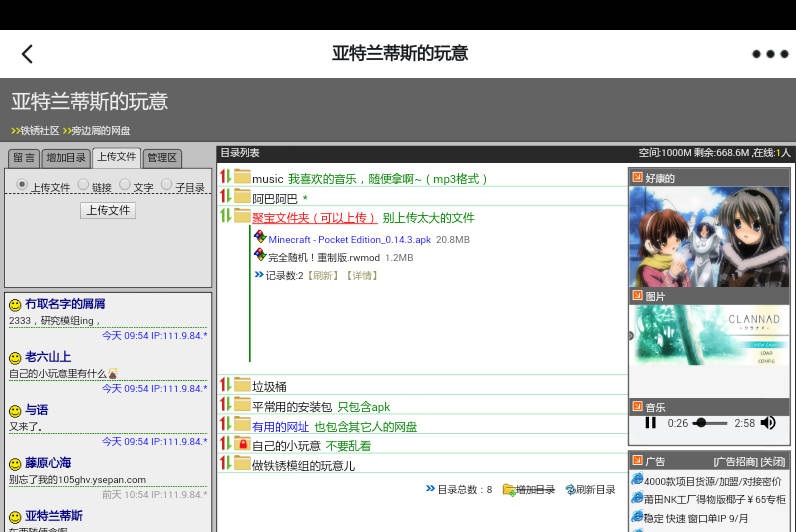Pause the music player
Screen dimensions: 796x532
tap(651, 423)
